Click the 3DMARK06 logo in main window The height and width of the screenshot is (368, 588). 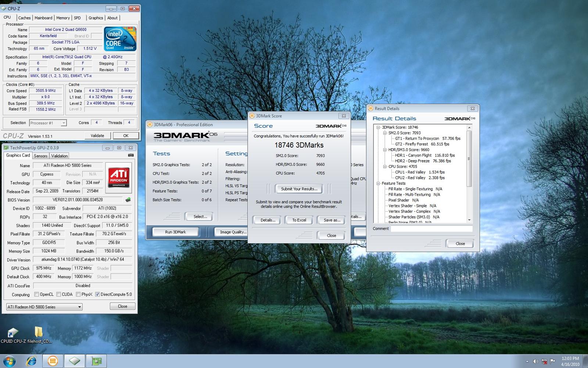click(186, 136)
